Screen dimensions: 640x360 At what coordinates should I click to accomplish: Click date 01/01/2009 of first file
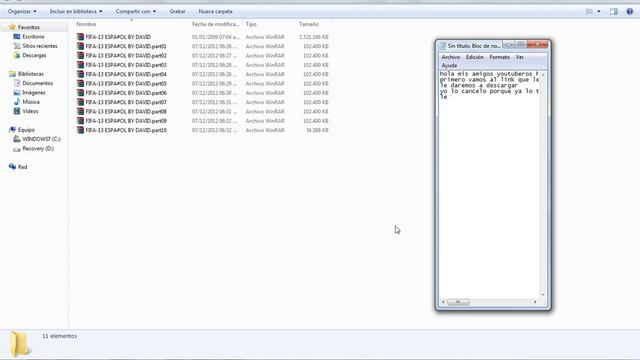click(216, 37)
